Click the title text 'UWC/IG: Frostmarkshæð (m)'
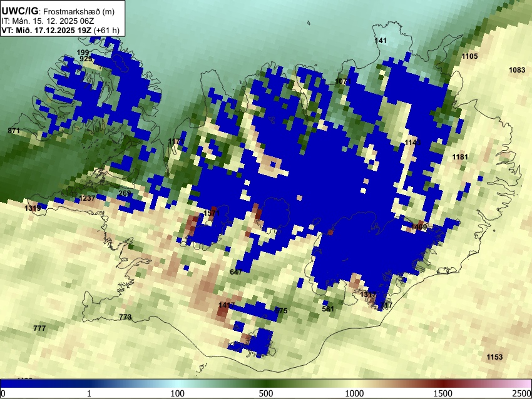The height and width of the screenshot is (399, 532). (58, 11)
